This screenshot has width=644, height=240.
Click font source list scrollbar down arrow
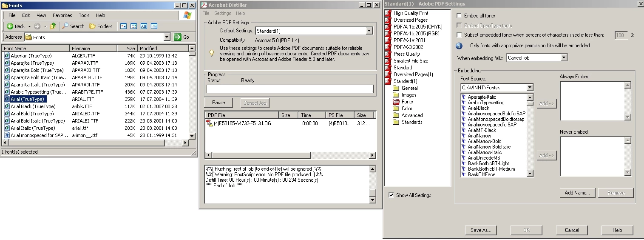(x=530, y=174)
